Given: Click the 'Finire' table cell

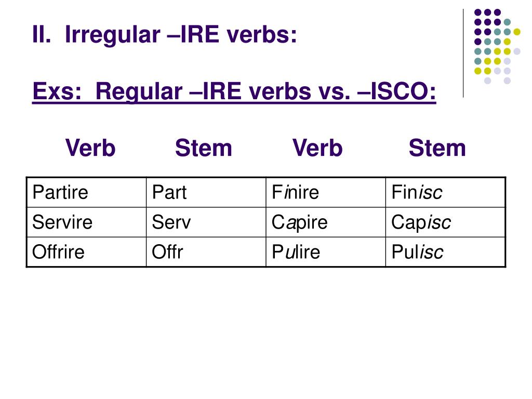Looking at the screenshot, I should (x=326, y=192).
